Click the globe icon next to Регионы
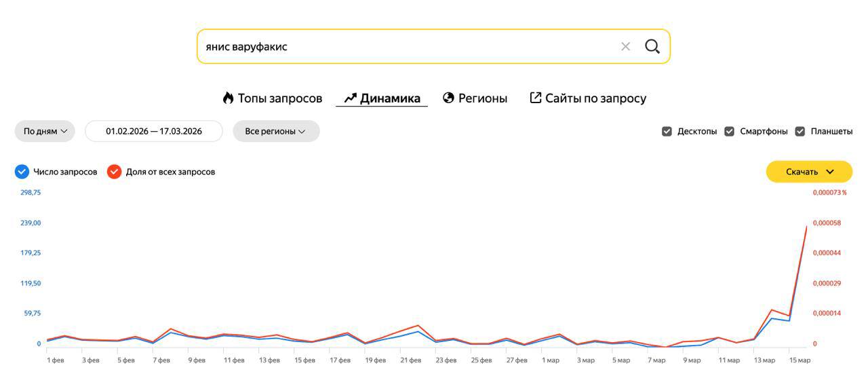Image resolution: width=868 pixels, height=372 pixels. pos(448,98)
